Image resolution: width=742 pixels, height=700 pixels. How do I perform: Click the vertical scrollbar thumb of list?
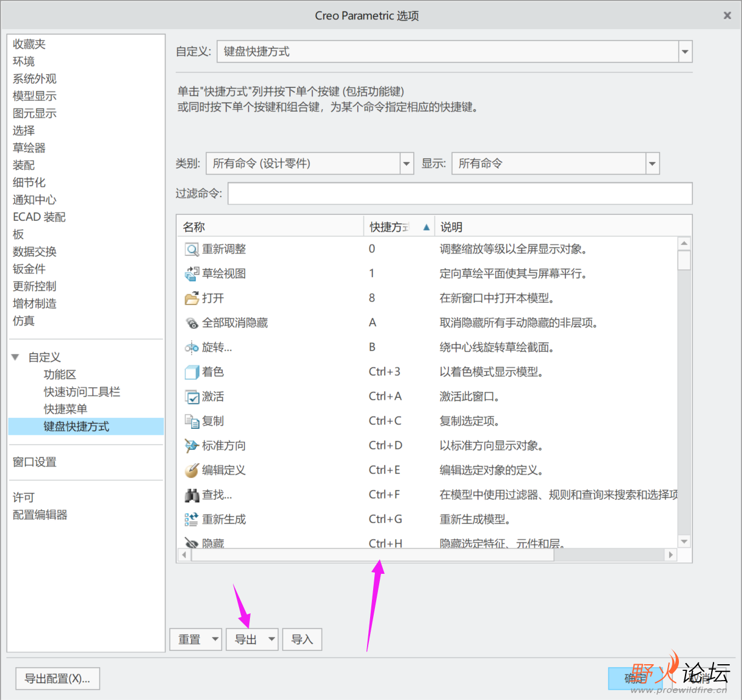pos(684,260)
